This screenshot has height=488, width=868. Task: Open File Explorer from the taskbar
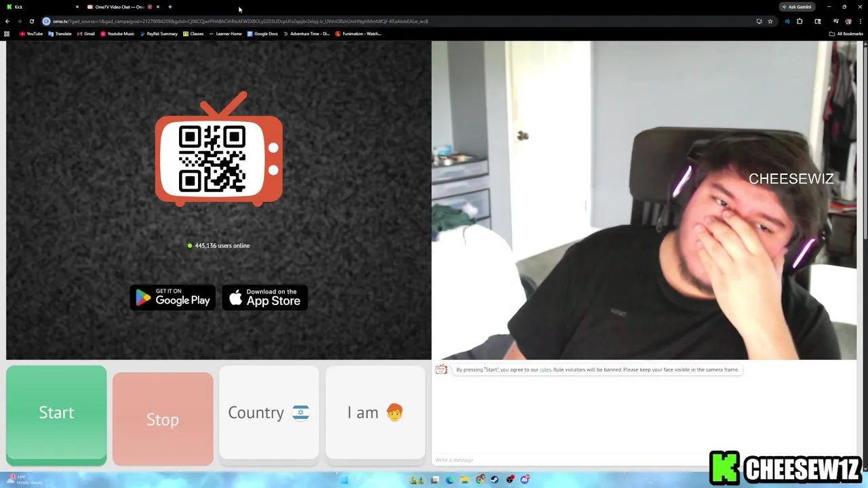[x=465, y=480]
